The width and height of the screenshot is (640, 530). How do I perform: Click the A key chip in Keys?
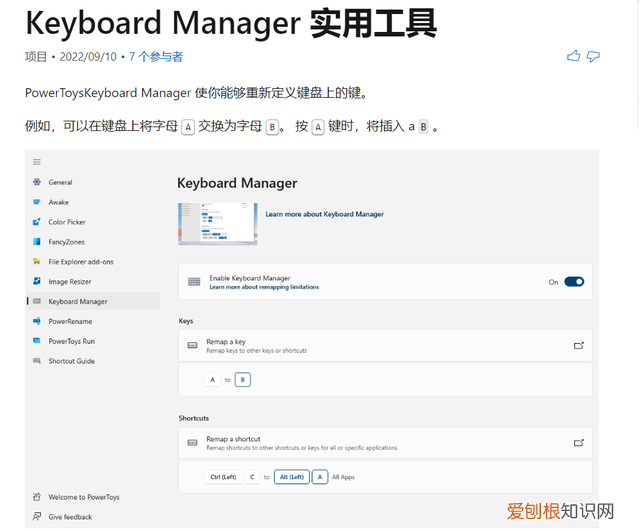tap(212, 380)
